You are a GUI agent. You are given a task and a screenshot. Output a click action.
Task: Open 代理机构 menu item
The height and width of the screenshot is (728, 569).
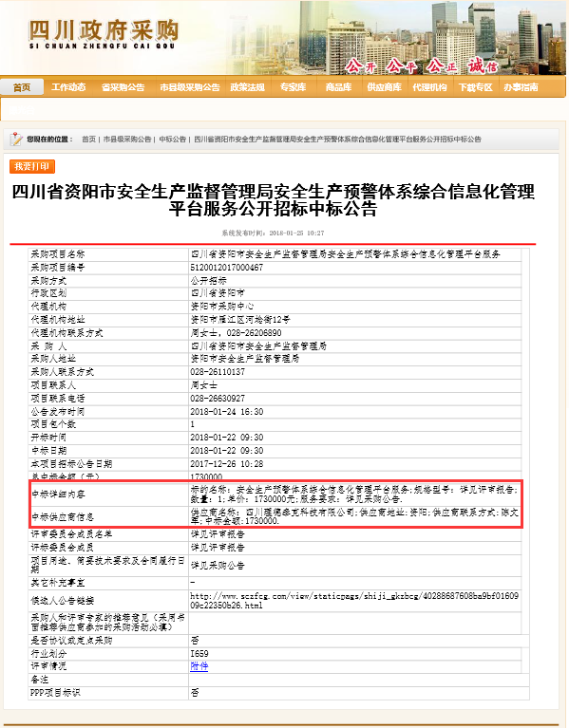click(429, 86)
